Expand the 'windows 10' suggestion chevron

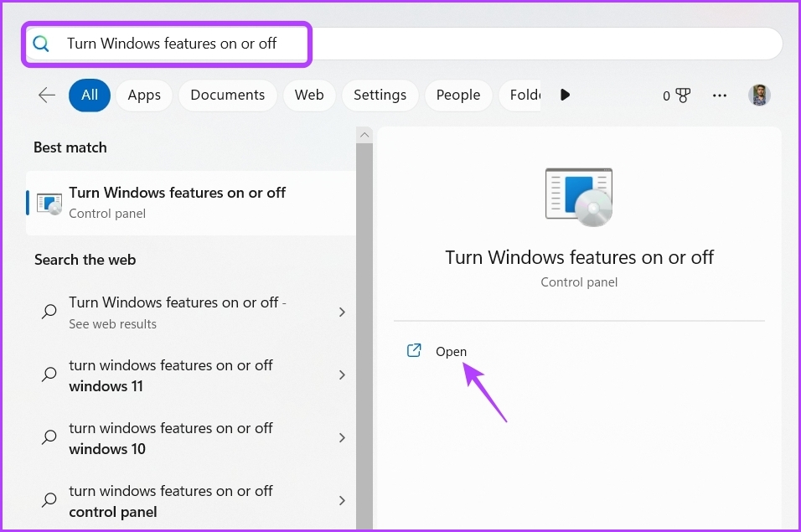coord(342,437)
